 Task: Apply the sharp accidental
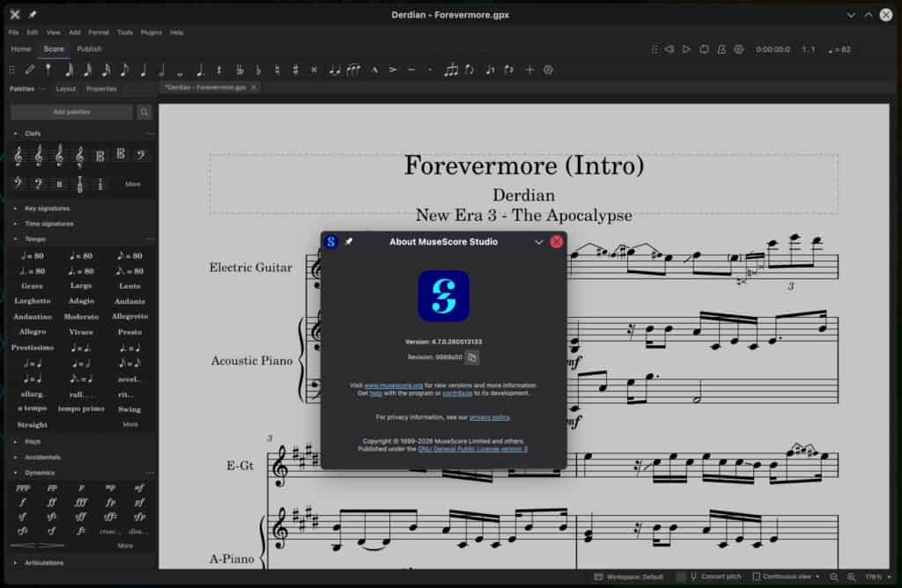(295, 70)
